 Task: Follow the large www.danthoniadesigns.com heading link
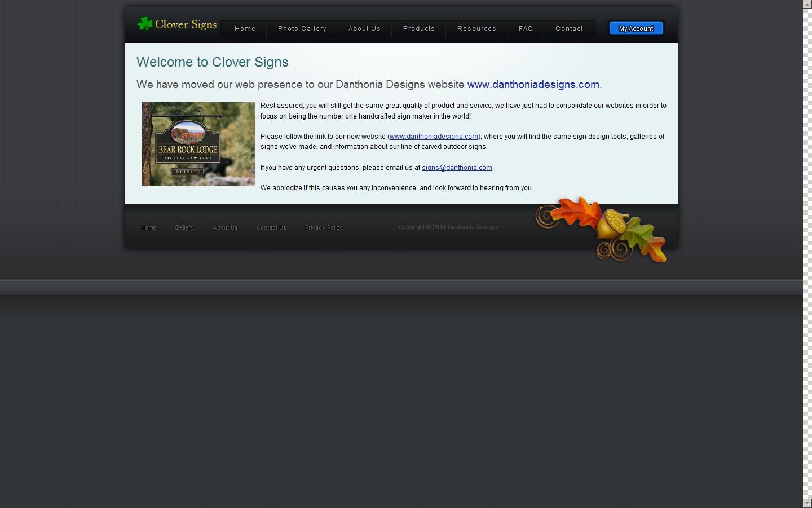(533, 85)
